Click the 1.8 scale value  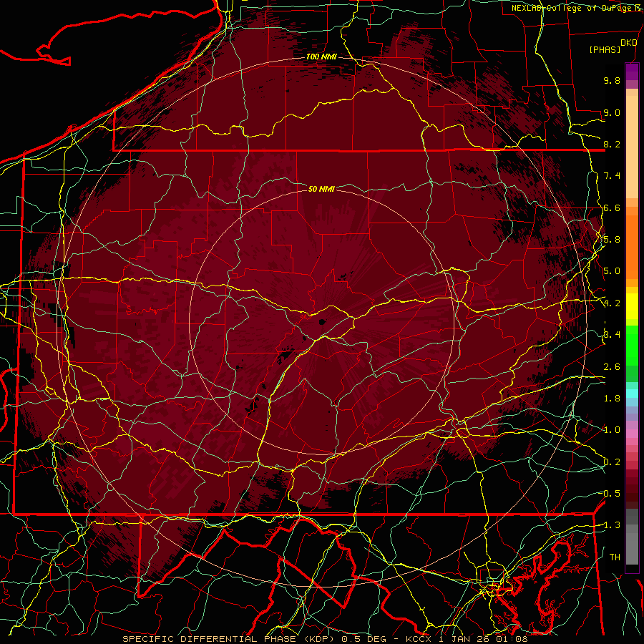[612, 399]
